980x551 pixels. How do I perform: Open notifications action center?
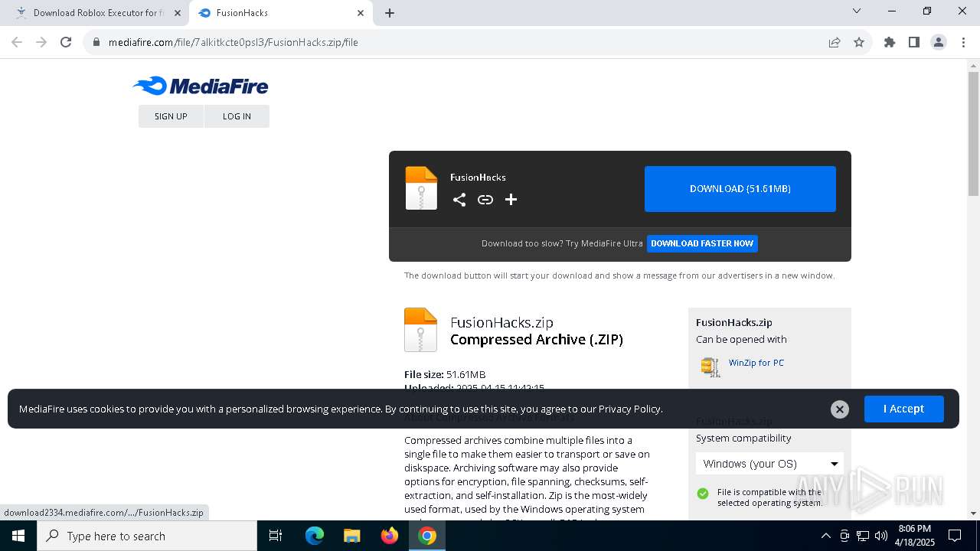point(955,536)
